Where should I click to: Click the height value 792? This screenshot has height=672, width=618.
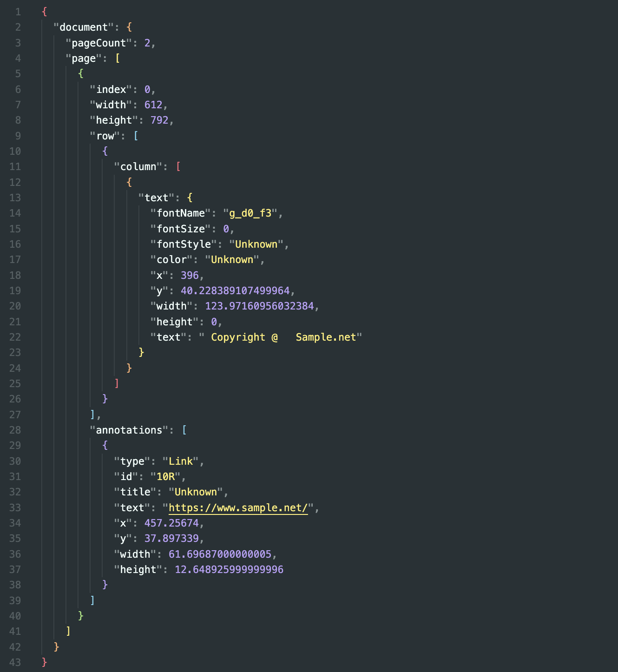point(159,120)
